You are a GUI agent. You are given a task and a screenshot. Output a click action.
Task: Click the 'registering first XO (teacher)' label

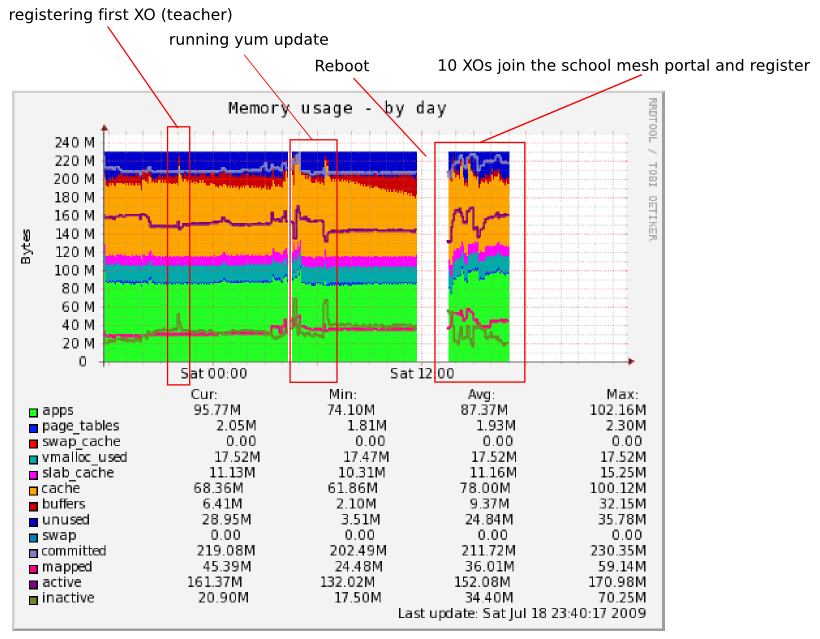pyautogui.click(x=120, y=15)
